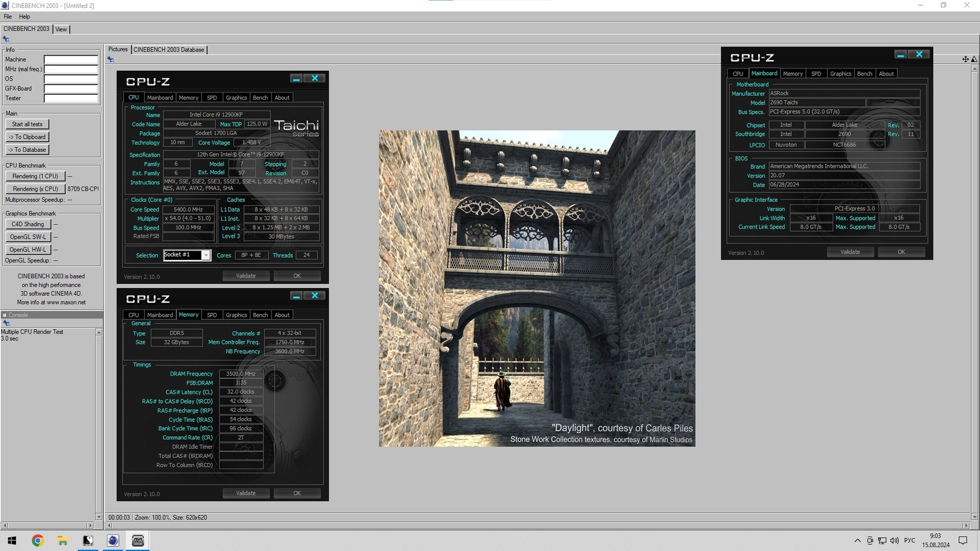Open the Mainboard tab in the CPU-Z Memory window
Screen dimensions: 980x551
click(x=160, y=315)
